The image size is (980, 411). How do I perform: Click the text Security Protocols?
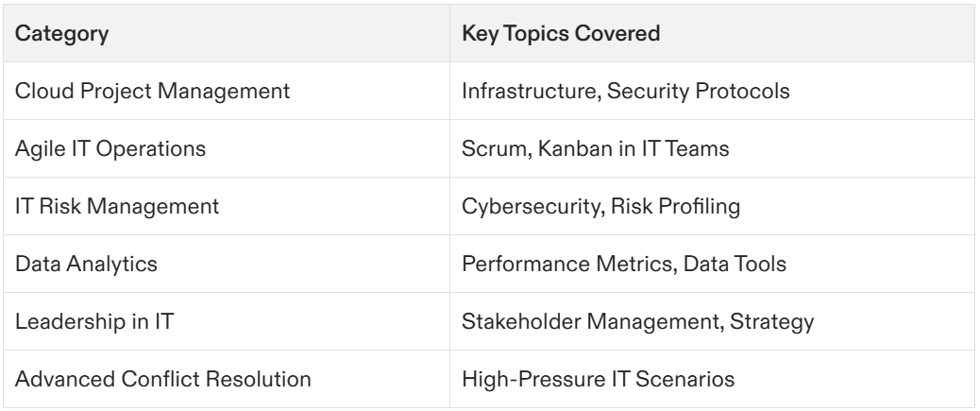(698, 92)
